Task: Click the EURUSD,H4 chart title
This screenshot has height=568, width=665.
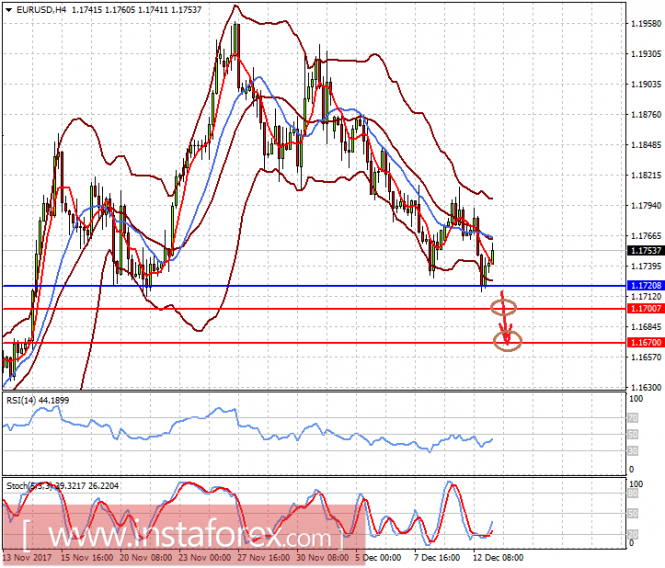Action: tap(36, 9)
